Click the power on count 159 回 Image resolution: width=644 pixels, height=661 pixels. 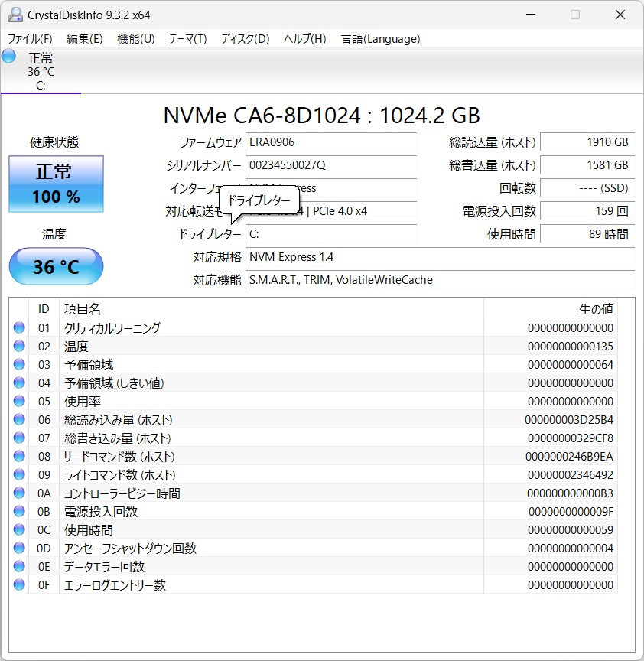click(x=587, y=211)
